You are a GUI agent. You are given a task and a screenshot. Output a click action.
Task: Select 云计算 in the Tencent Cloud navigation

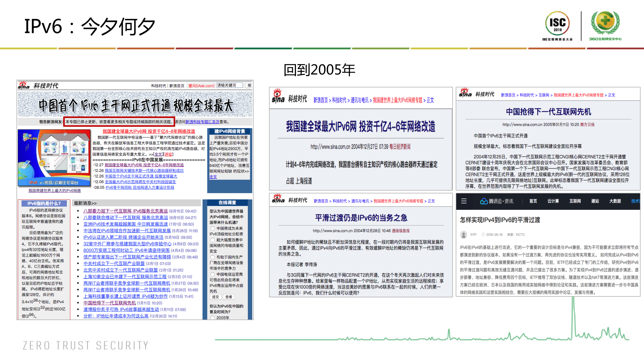tap(553, 201)
